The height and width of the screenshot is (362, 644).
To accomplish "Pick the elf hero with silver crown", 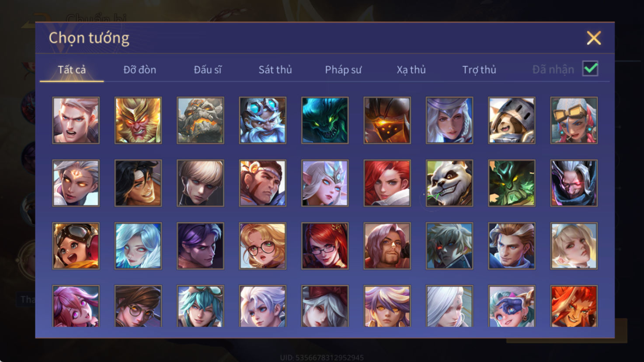I will point(325,183).
